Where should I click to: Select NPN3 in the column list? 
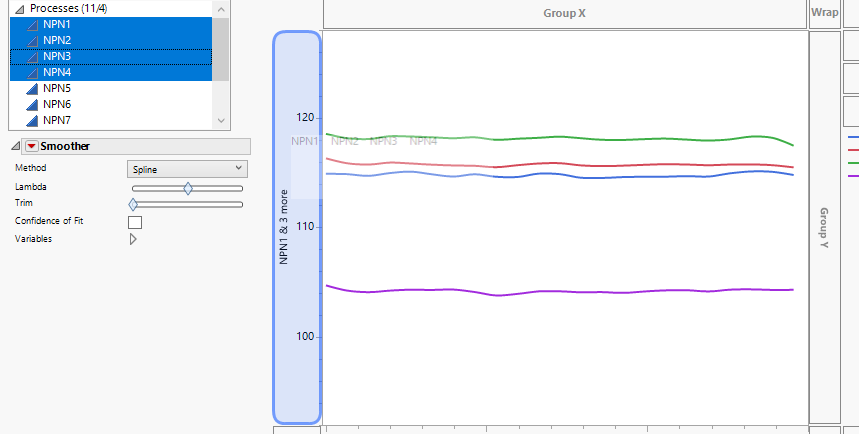click(x=111, y=56)
